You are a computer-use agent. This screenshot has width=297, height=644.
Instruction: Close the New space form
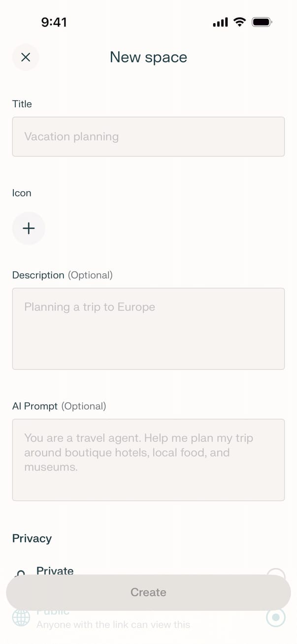tap(26, 57)
